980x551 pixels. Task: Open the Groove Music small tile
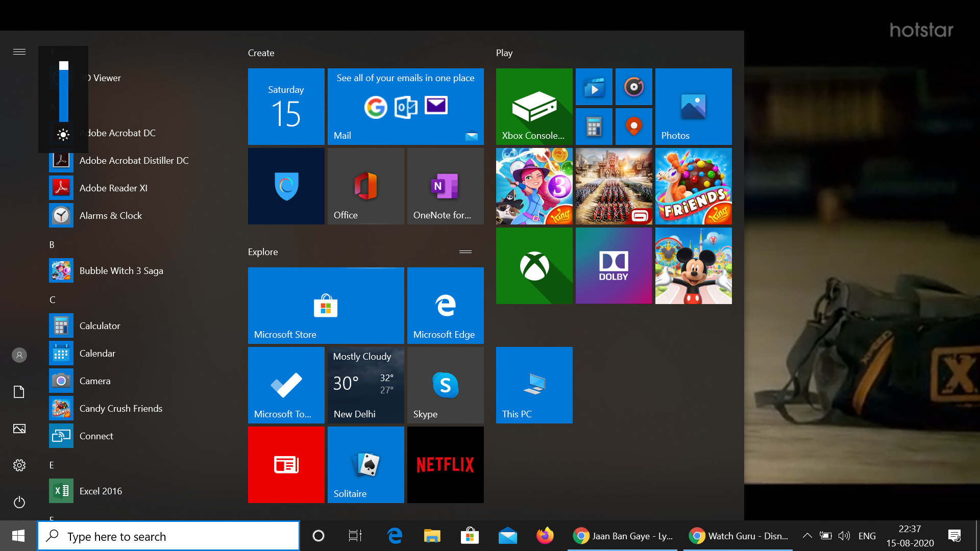click(634, 87)
